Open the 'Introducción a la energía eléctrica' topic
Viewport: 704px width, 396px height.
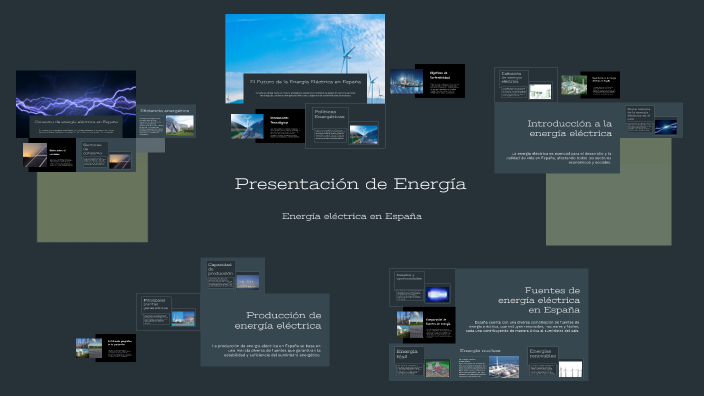(557, 138)
